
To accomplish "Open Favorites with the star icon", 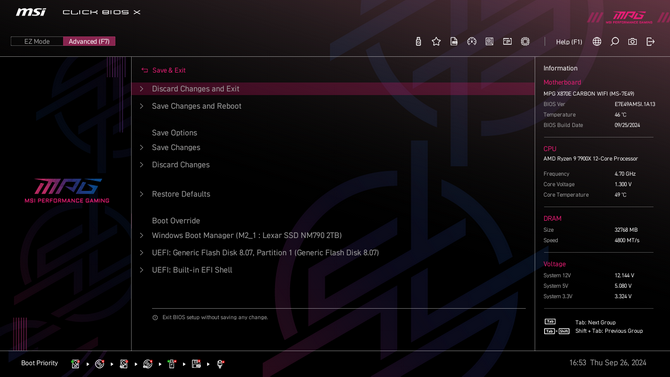I will click(436, 41).
